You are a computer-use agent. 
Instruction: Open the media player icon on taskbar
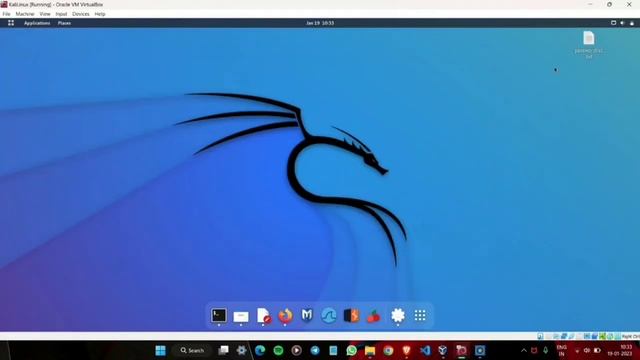[297, 351]
